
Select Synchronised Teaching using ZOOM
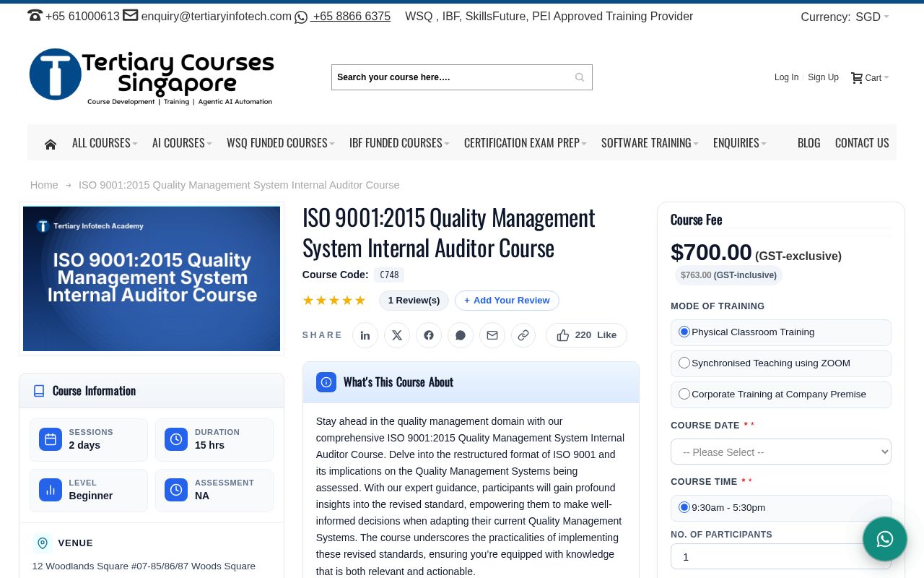point(684,363)
